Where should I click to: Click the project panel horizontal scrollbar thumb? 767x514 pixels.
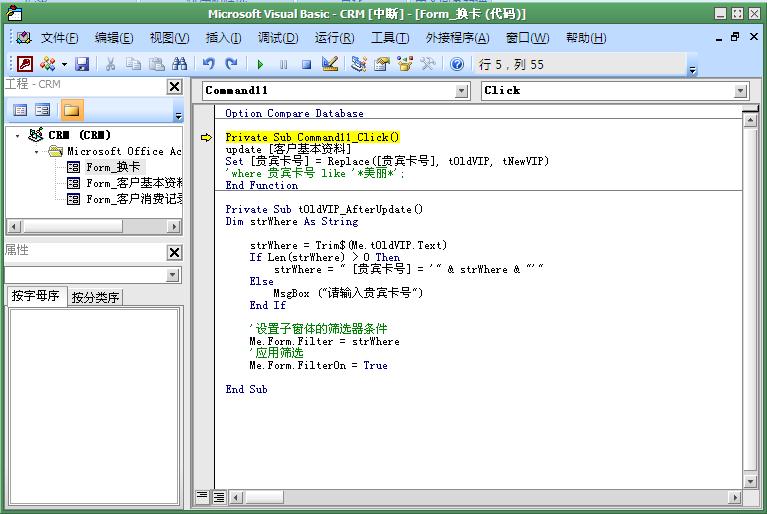click(72, 226)
